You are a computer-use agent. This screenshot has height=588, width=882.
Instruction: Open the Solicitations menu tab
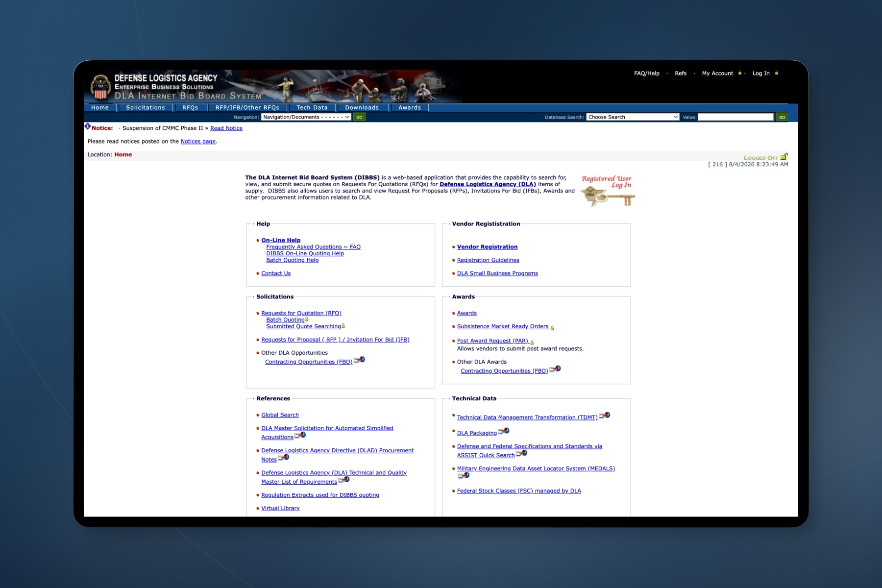[146, 108]
